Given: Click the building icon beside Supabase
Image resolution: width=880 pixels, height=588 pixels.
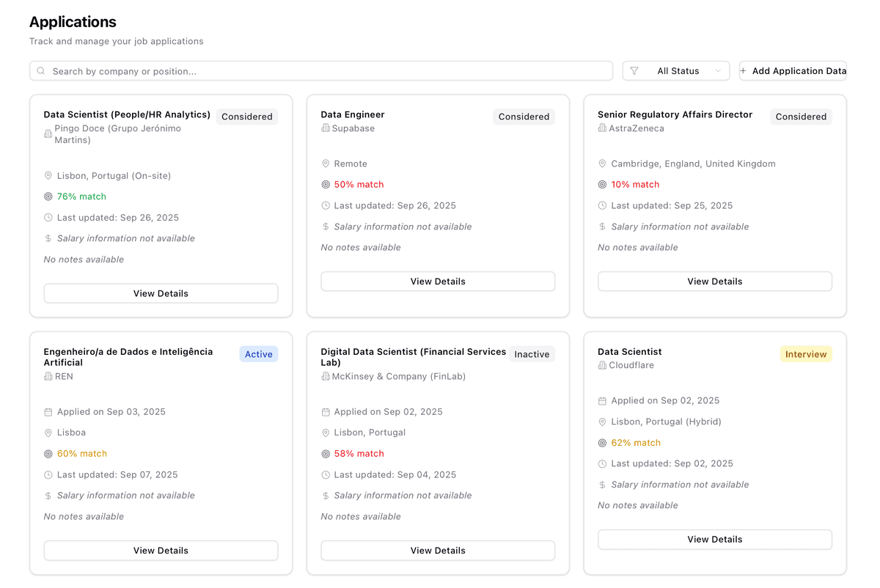Looking at the screenshot, I should tap(326, 128).
